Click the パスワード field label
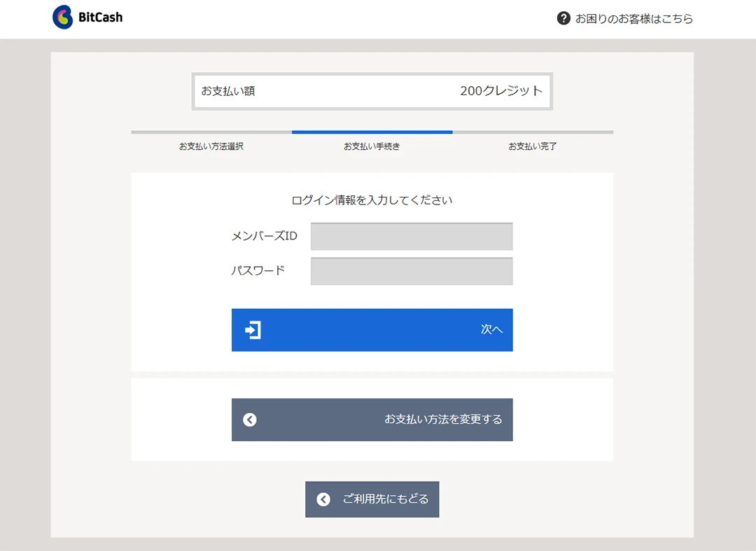756x551 pixels. (x=258, y=270)
